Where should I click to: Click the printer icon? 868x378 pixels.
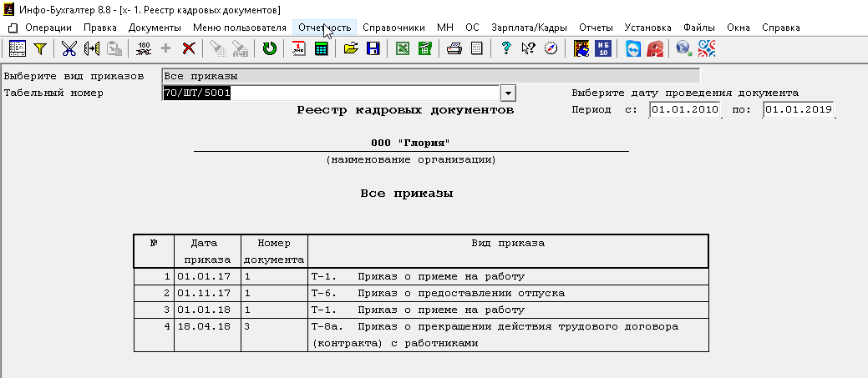tap(454, 48)
